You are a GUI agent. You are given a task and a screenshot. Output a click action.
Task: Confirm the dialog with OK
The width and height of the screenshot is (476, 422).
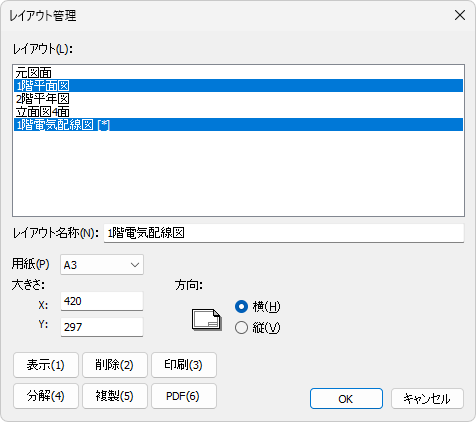[346, 399]
